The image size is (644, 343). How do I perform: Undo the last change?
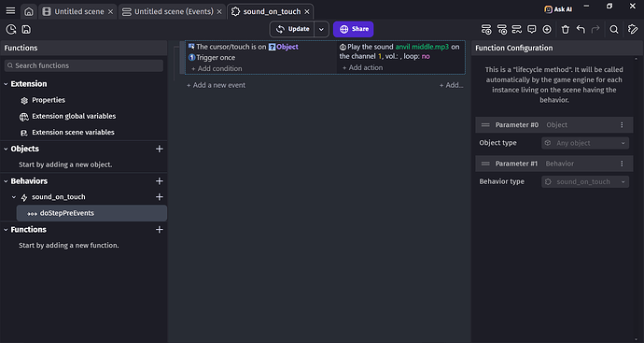581,29
